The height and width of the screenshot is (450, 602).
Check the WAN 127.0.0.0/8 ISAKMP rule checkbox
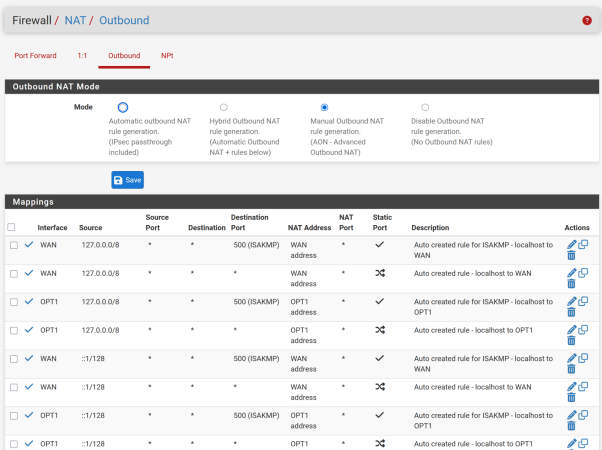(14, 245)
